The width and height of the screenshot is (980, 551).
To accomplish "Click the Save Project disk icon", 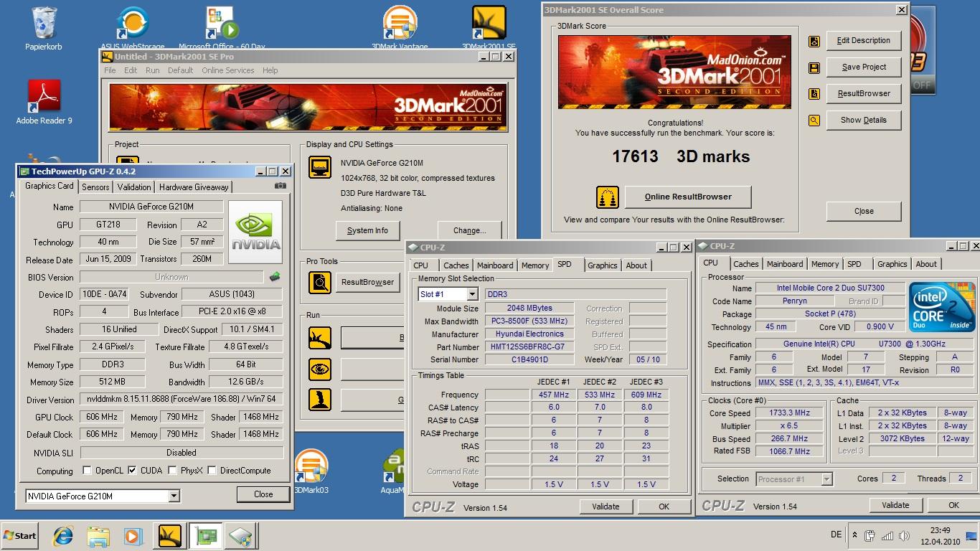I will pos(814,68).
